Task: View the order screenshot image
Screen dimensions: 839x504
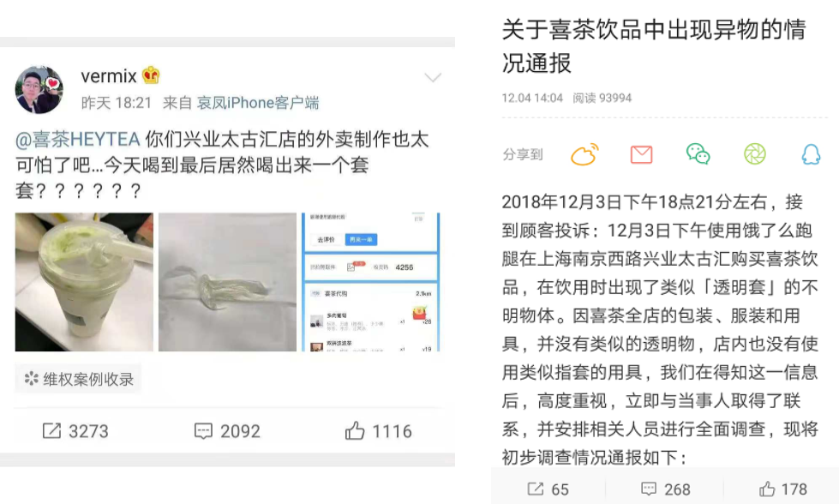Action: [371, 282]
